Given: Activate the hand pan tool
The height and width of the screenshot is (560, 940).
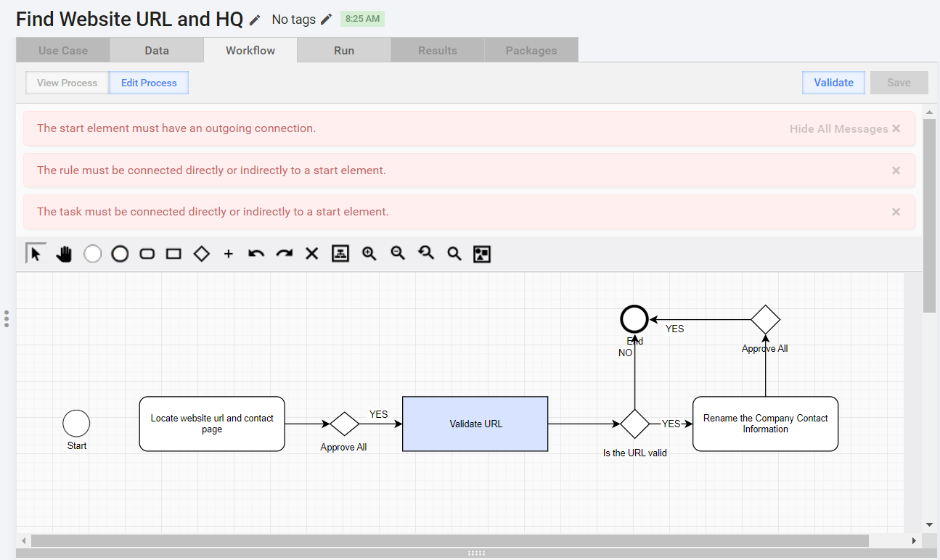Looking at the screenshot, I should point(64,254).
